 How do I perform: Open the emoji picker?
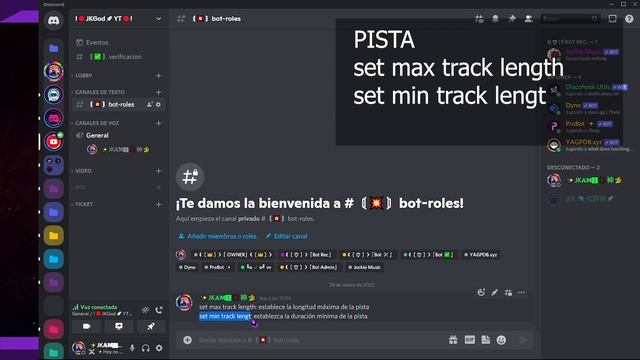(x=501, y=340)
